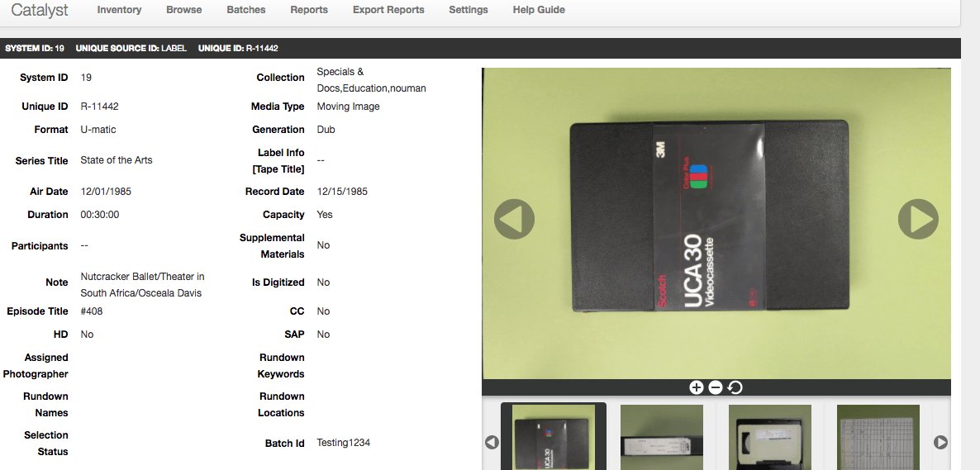Open the Reports menu

(309, 10)
